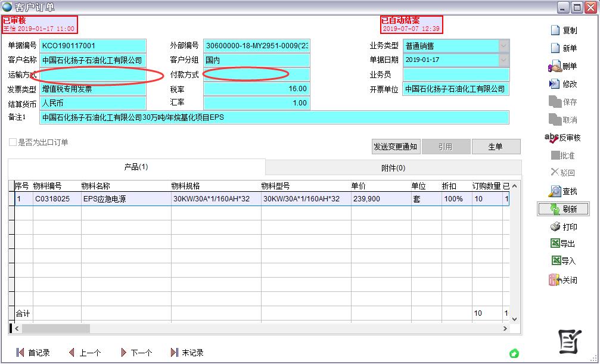Click the 删除 (delete) icon
The height and width of the screenshot is (364, 600).
coord(564,66)
